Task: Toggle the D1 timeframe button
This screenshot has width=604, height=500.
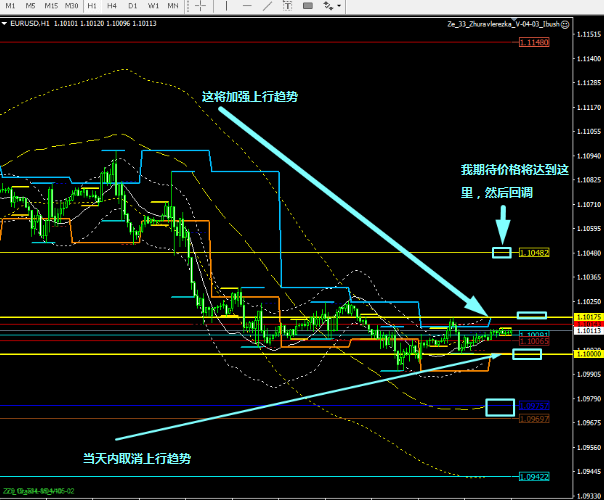Action: 132,6
